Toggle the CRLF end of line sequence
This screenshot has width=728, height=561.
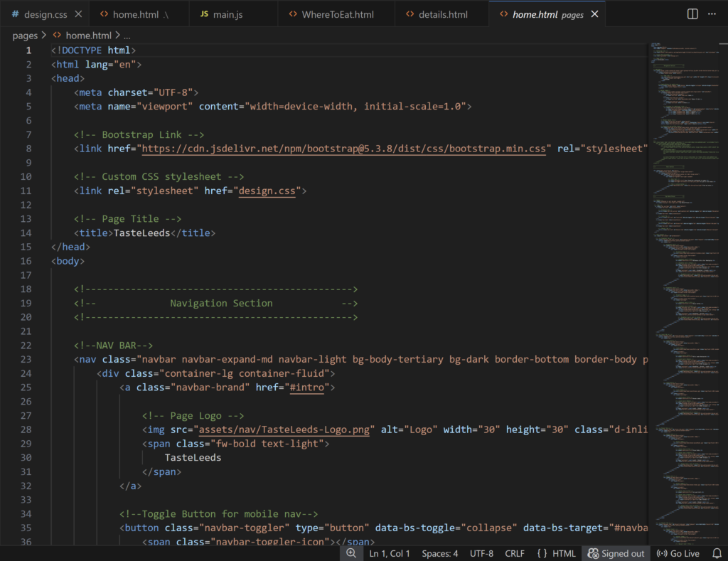[x=515, y=553]
